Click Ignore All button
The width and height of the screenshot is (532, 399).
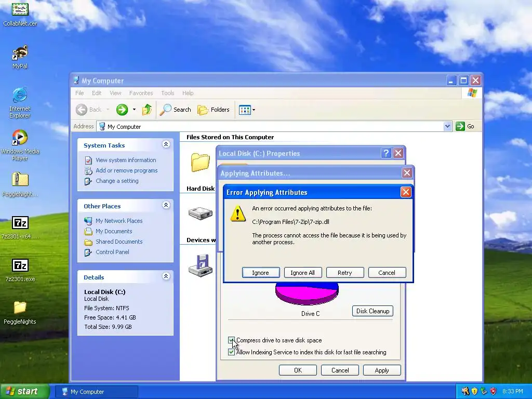303,273
